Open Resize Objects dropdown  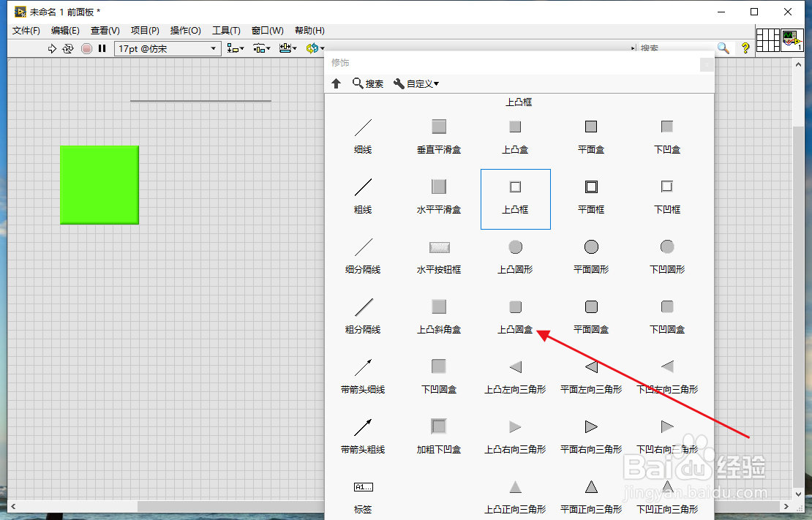click(x=288, y=49)
